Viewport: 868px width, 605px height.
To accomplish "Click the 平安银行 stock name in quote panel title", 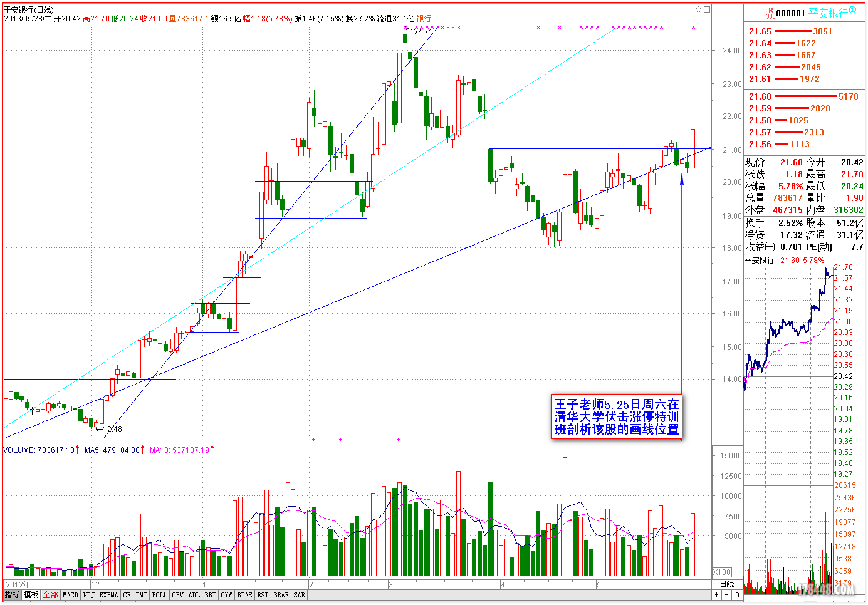I will coord(828,13).
